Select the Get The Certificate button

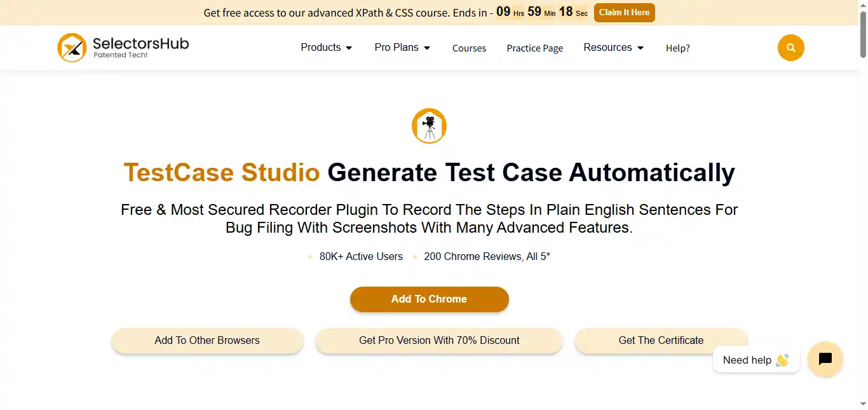click(x=661, y=341)
